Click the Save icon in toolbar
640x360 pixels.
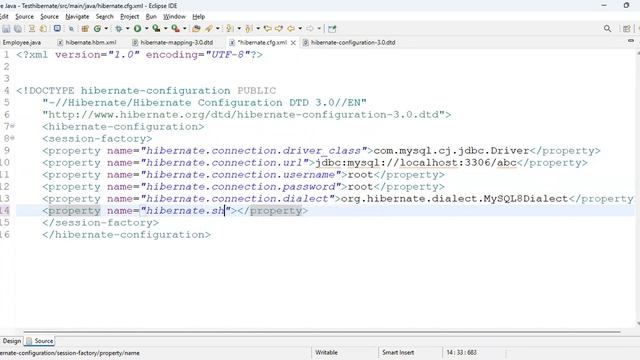click(x=6, y=29)
